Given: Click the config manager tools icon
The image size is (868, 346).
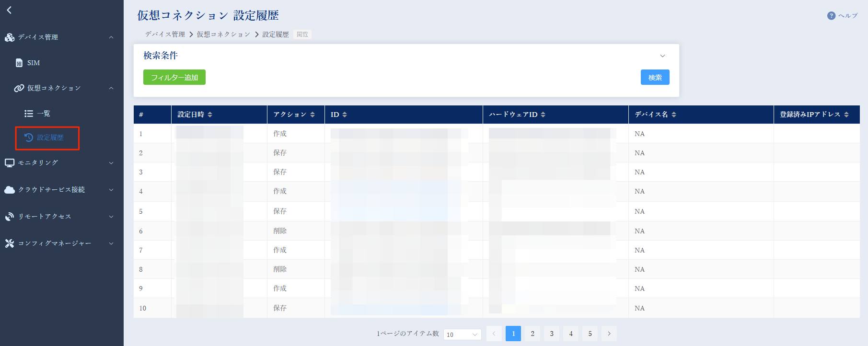Looking at the screenshot, I should click(10, 243).
